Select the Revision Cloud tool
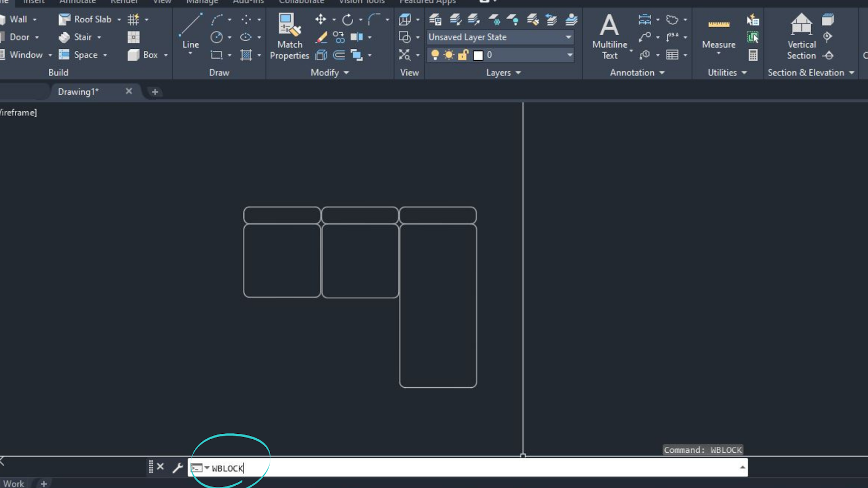868x488 pixels. [672, 19]
